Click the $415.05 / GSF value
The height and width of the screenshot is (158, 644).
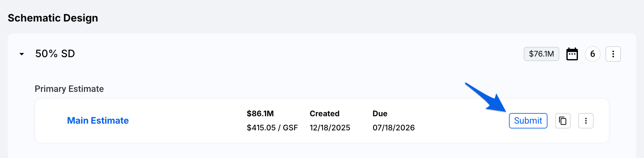pyautogui.click(x=272, y=127)
